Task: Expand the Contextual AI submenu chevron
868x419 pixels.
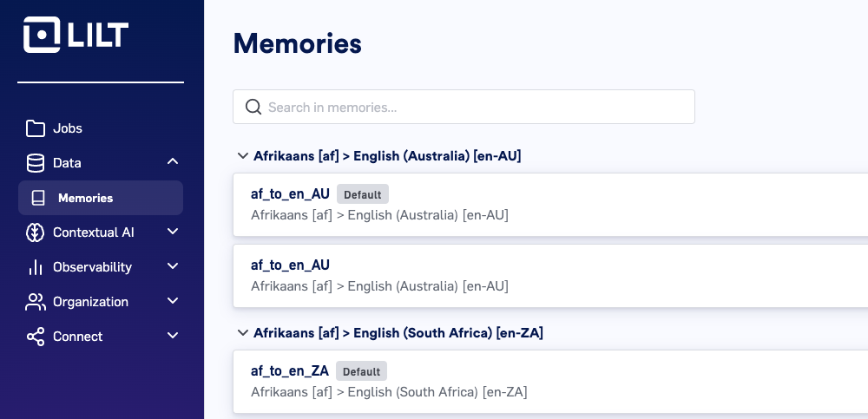Action: tap(173, 232)
